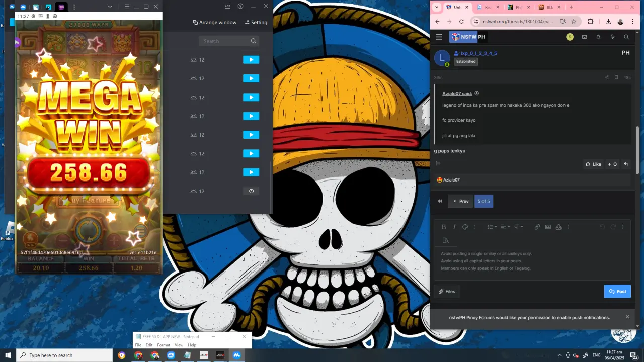Switch to the 'Phil' browser tab
Image resolution: width=644 pixels, height=362 pixels.
pos(518,7)
